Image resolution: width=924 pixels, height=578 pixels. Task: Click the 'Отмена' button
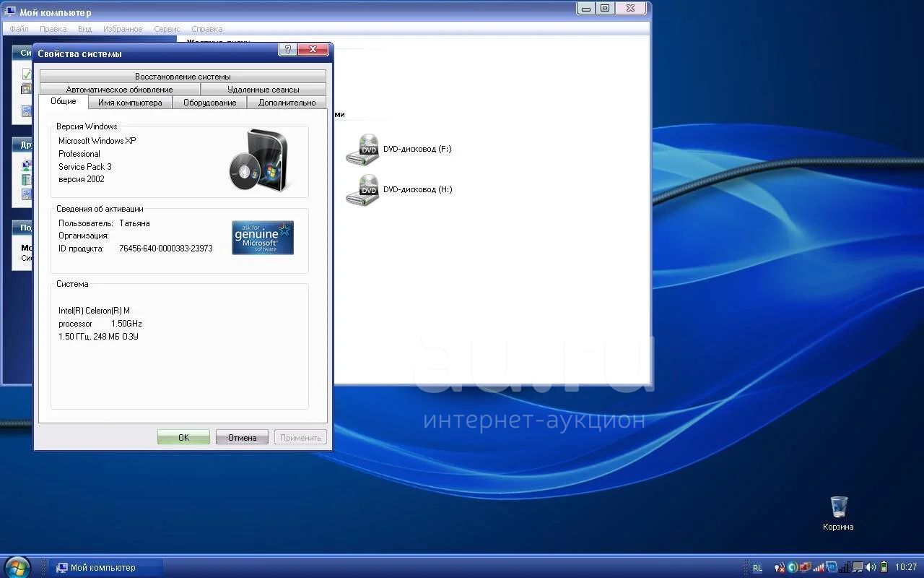242,437
